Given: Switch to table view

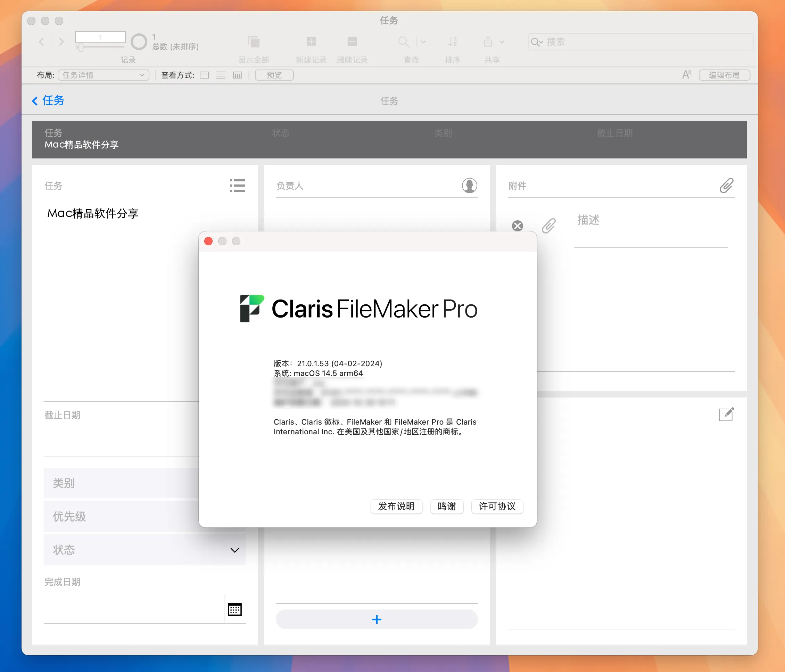Looking at the screenshot, I should (238, 75).
